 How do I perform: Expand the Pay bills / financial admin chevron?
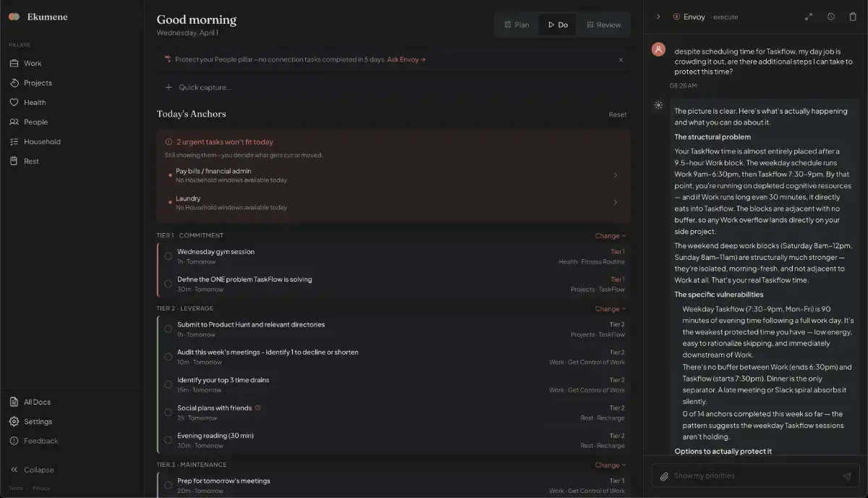(615, 175)
